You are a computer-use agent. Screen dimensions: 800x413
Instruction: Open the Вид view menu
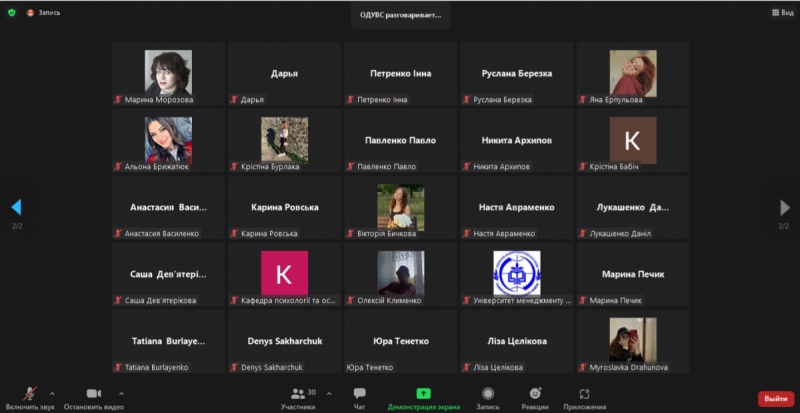pyautogui.click(x=781, y=12)
